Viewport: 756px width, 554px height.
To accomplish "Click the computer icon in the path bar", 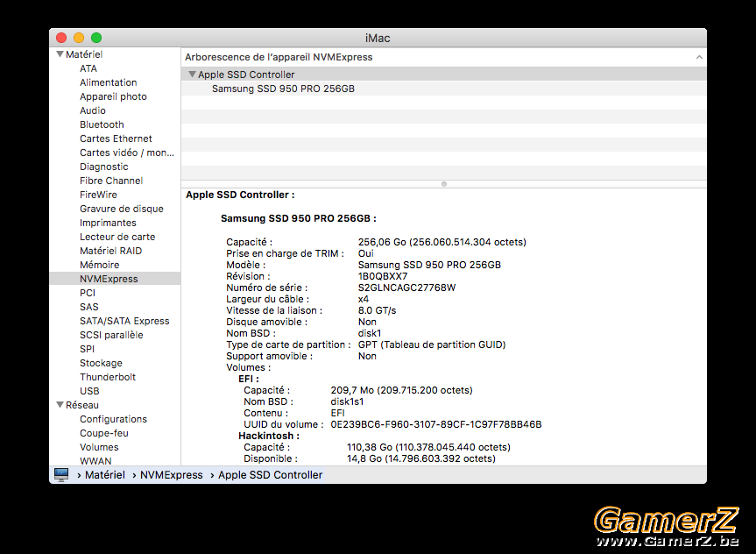I will pyautogui.click(x=61, y=474).
